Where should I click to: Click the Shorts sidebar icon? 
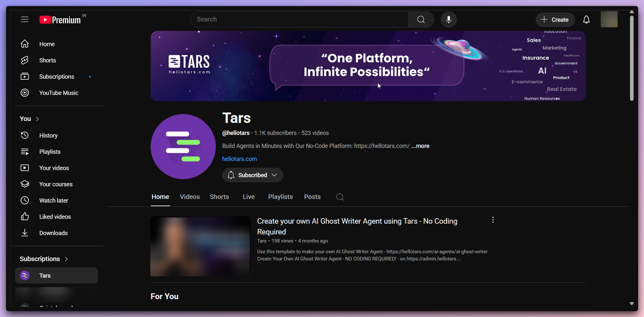tap(25, 60)
